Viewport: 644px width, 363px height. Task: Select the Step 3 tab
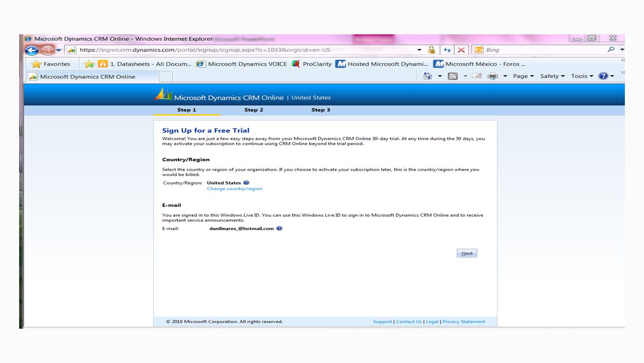tap(321, 110)
